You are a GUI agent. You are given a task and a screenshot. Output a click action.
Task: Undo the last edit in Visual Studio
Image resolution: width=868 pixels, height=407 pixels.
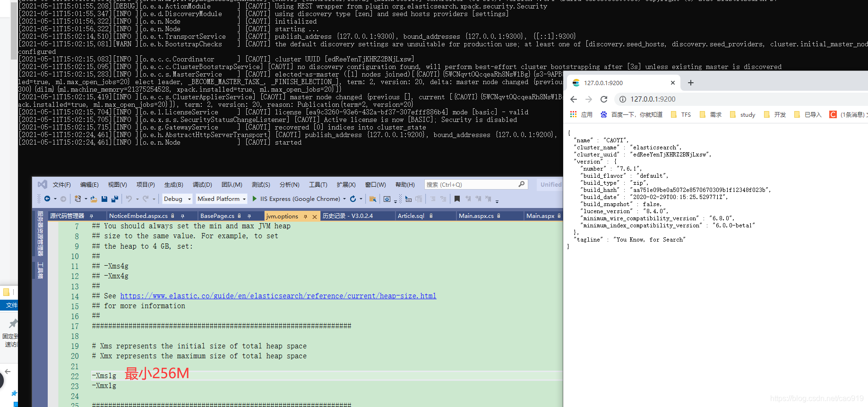[129, 199]
